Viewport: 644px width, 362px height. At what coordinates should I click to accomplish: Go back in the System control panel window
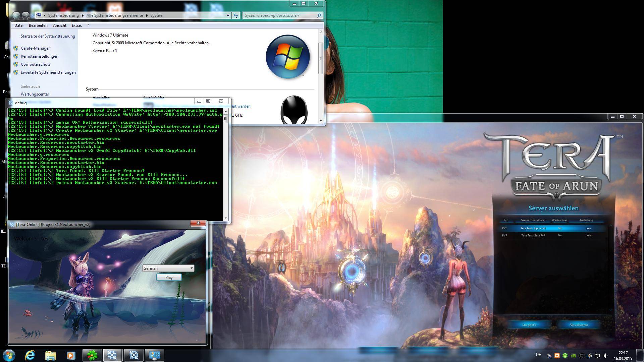pos(16,15)
